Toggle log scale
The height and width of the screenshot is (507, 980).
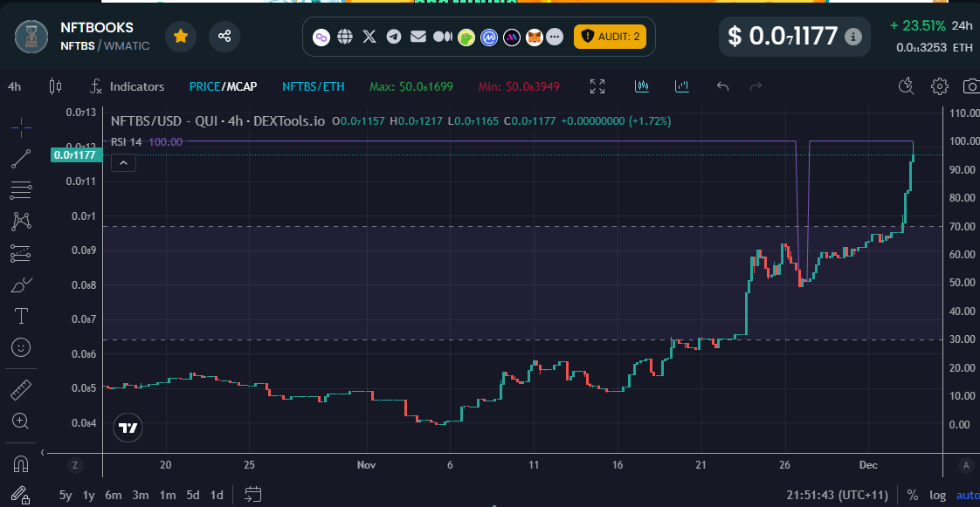pyautogui.click(x=937, y=495)
